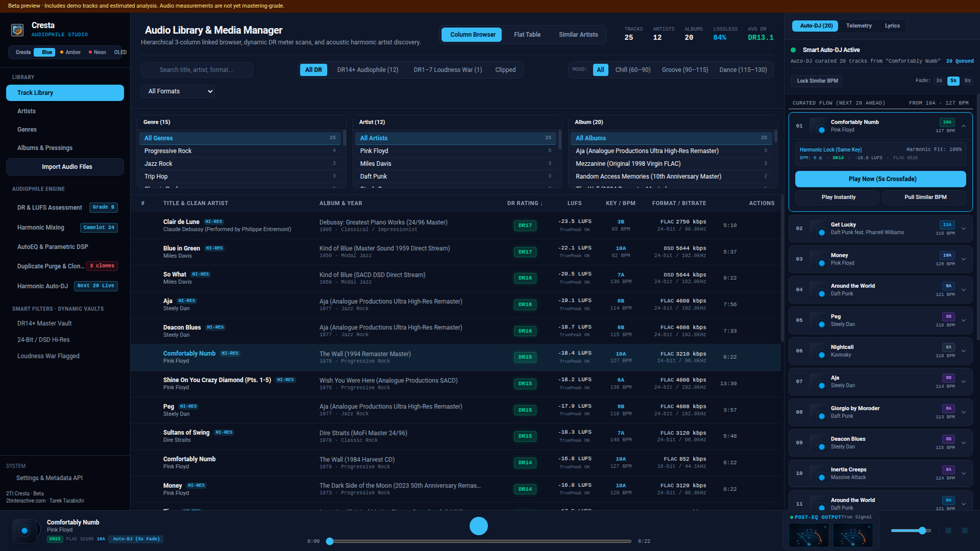Click the 10A key badge on Money queue card
980x551 pixels.
click(x=947, y=255)
